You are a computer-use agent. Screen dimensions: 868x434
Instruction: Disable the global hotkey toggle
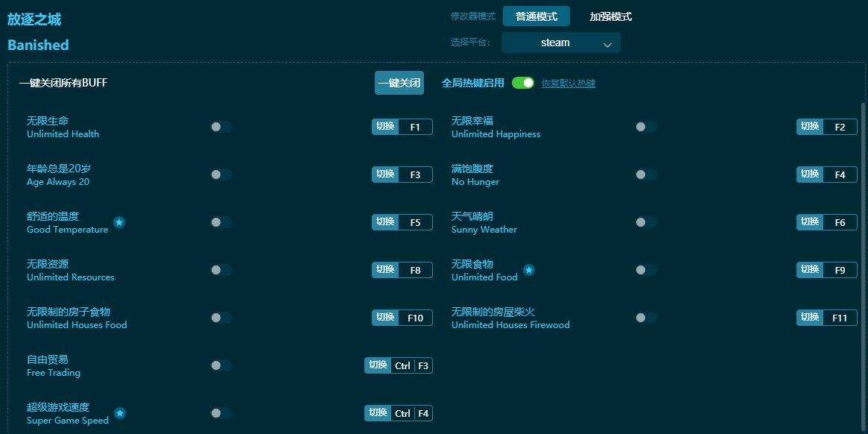(x=524, y=83)
